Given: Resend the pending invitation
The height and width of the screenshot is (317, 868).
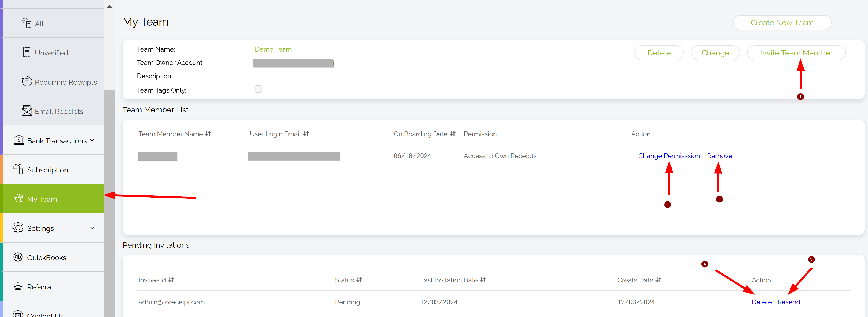Looking at the screenshot, I should [788, 302].
